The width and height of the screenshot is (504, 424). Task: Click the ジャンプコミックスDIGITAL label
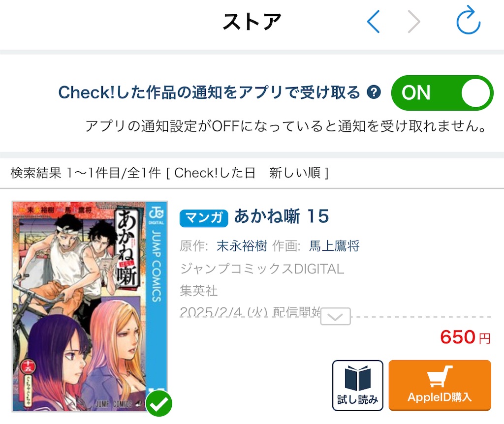262,269
